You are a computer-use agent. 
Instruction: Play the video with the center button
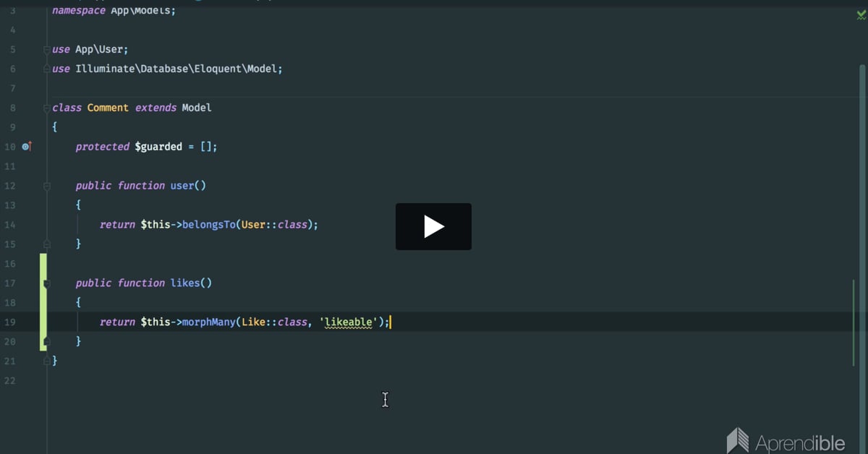[x=433, y=227]
